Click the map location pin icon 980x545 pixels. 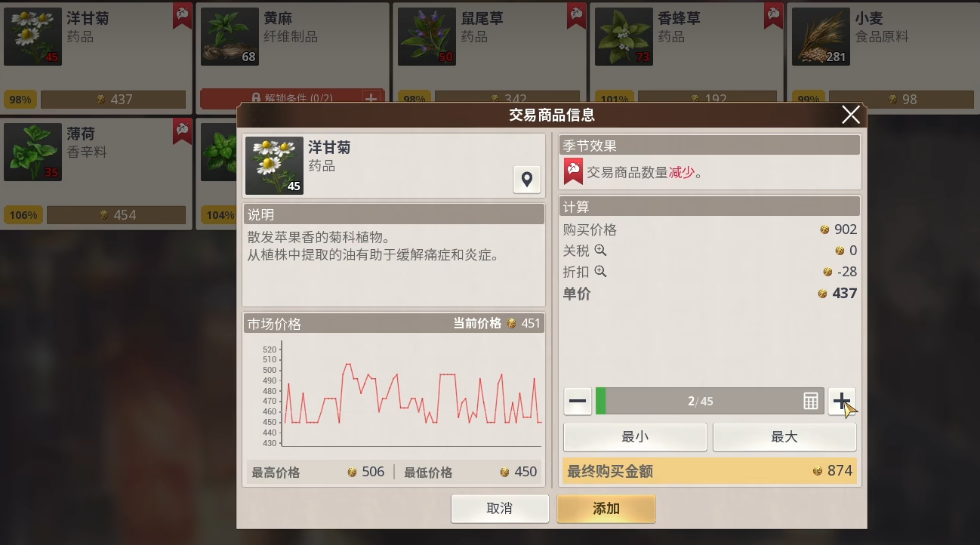[526, 180]
